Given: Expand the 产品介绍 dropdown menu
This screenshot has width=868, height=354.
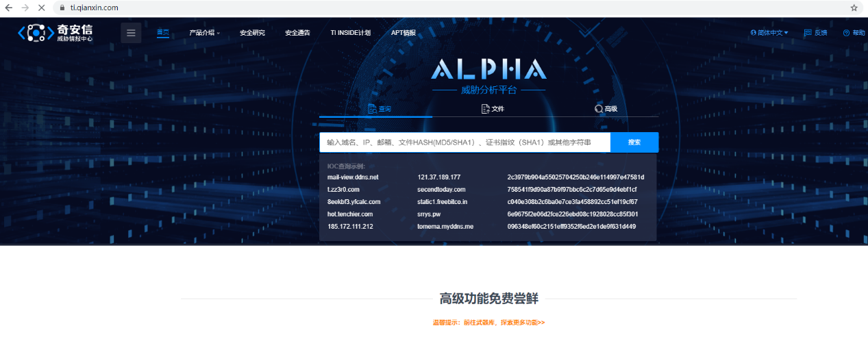Looking at the screenshot, I should tap(204, 33).
